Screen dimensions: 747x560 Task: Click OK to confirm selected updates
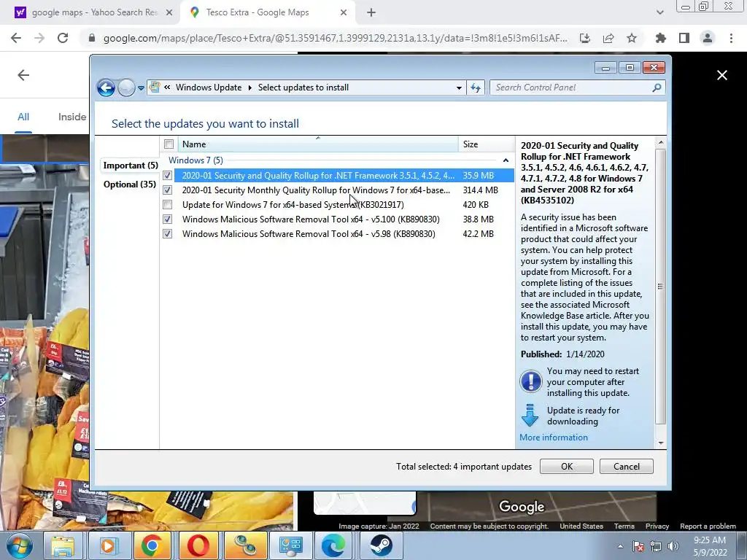566,466
